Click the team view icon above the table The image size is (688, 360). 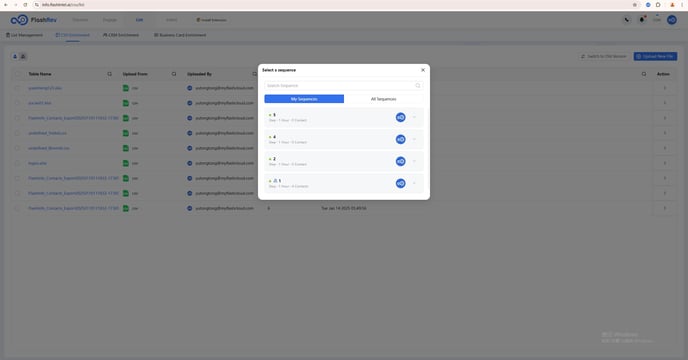click(23, 57)
